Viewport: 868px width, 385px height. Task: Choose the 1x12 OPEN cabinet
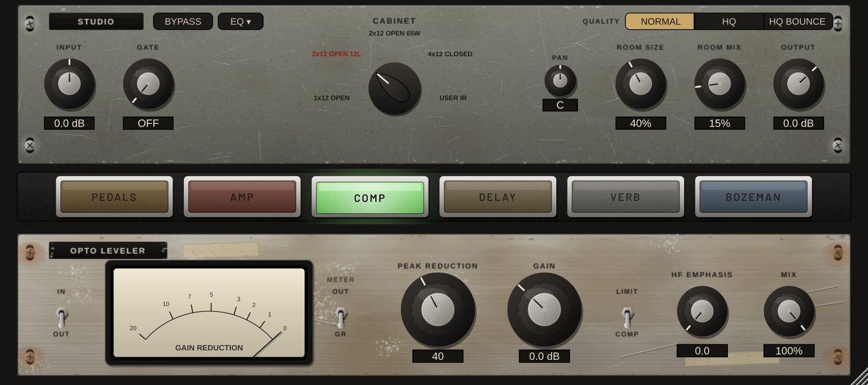(331, 98)
